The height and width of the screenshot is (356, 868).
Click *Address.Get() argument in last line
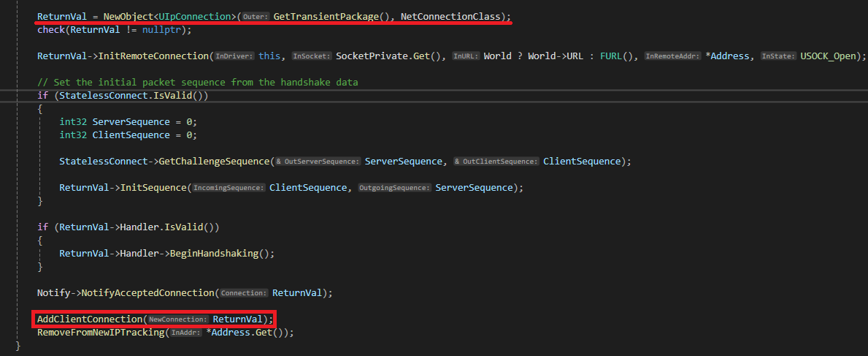(247, 333)
